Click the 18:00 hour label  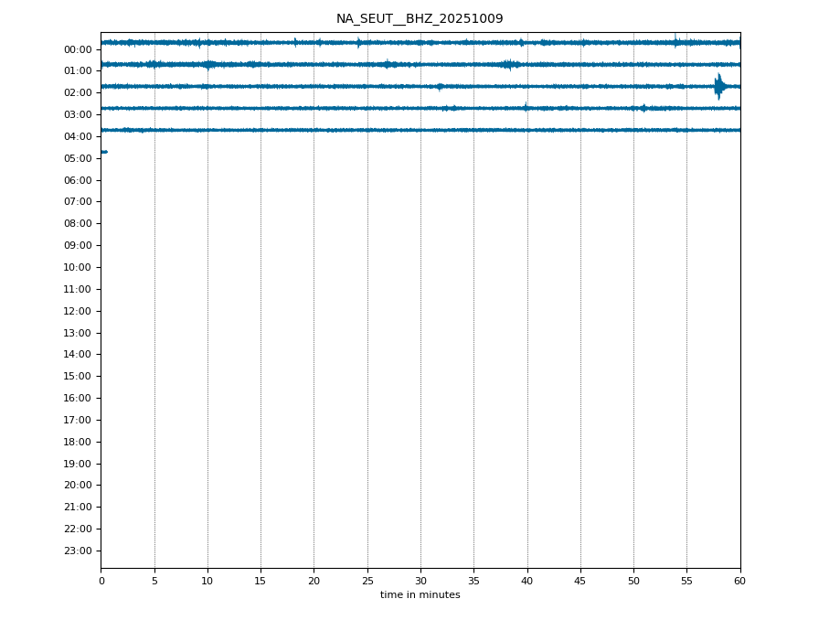pyautogui.click(x=78, y=442)
